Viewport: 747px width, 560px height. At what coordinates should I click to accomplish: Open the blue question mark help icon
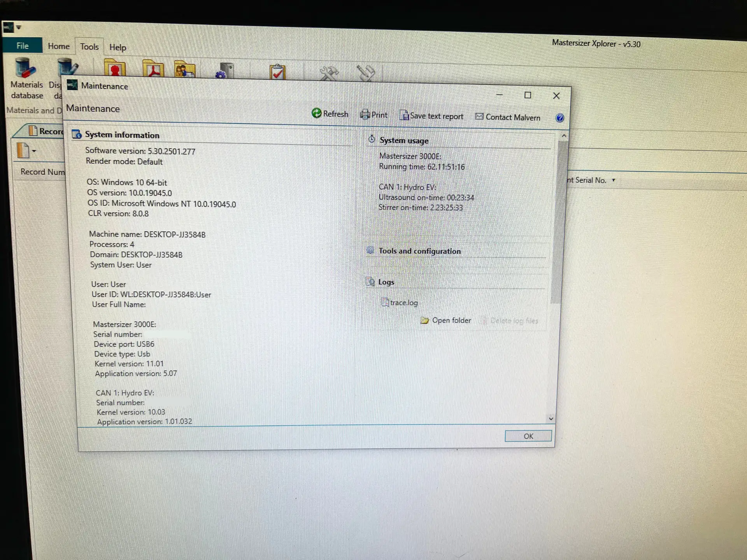(x=560, y=118)
